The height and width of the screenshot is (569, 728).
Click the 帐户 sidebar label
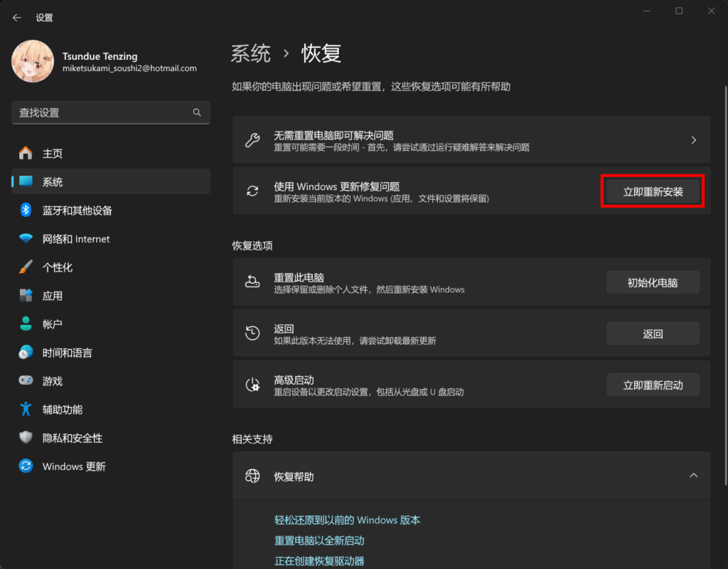(53, 324)
